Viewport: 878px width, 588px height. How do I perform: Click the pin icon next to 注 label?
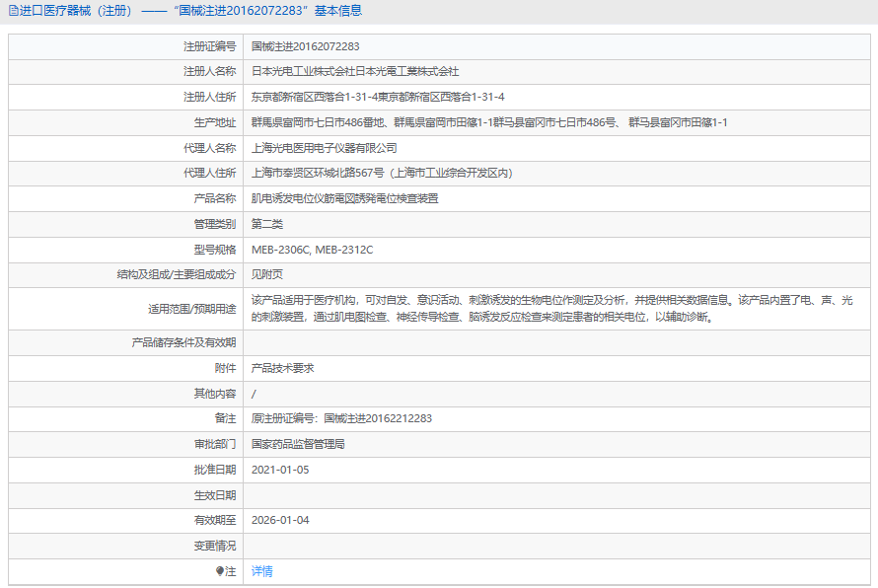[x=220, y=571]
